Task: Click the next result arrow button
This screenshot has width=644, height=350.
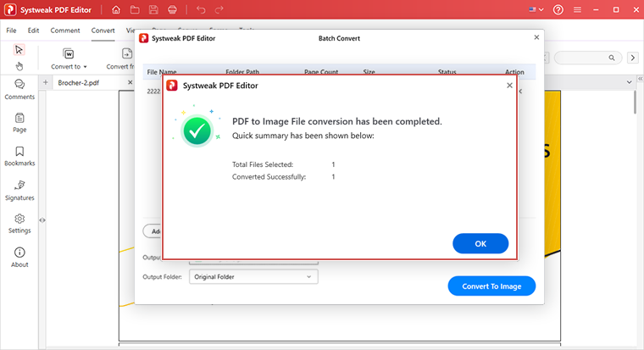Action: point(633,58)
